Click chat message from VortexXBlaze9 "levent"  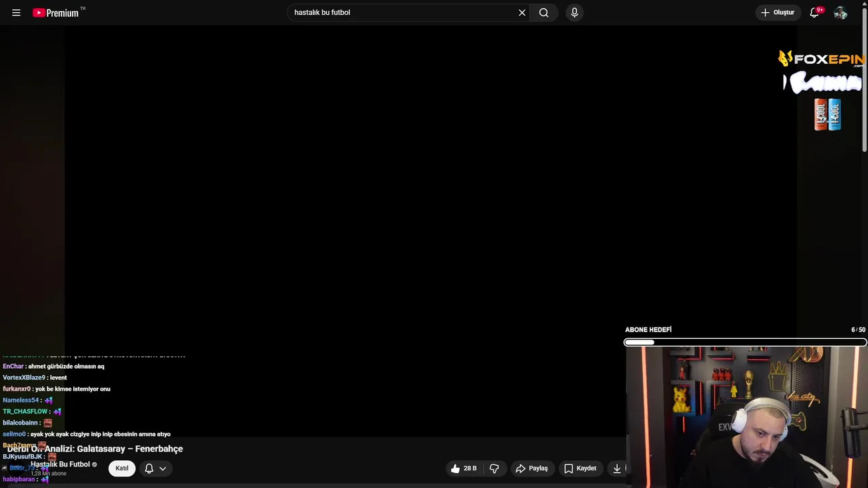coord(35,378)
